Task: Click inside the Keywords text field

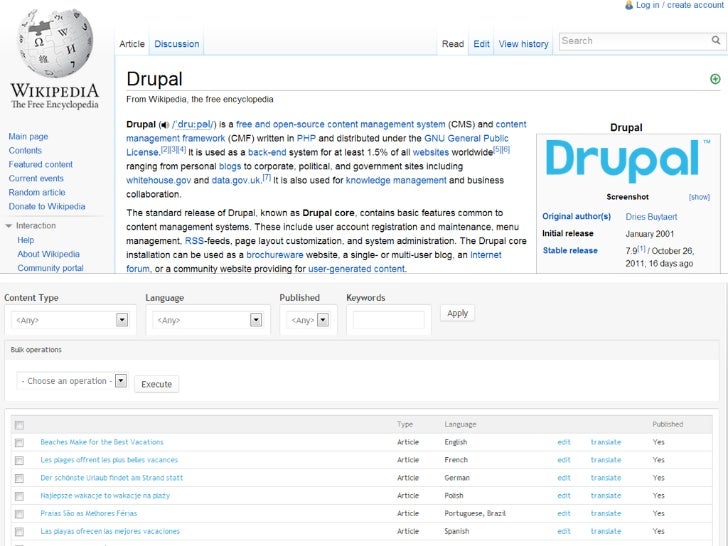Action: pyautogui.click(x=389, y=320)
